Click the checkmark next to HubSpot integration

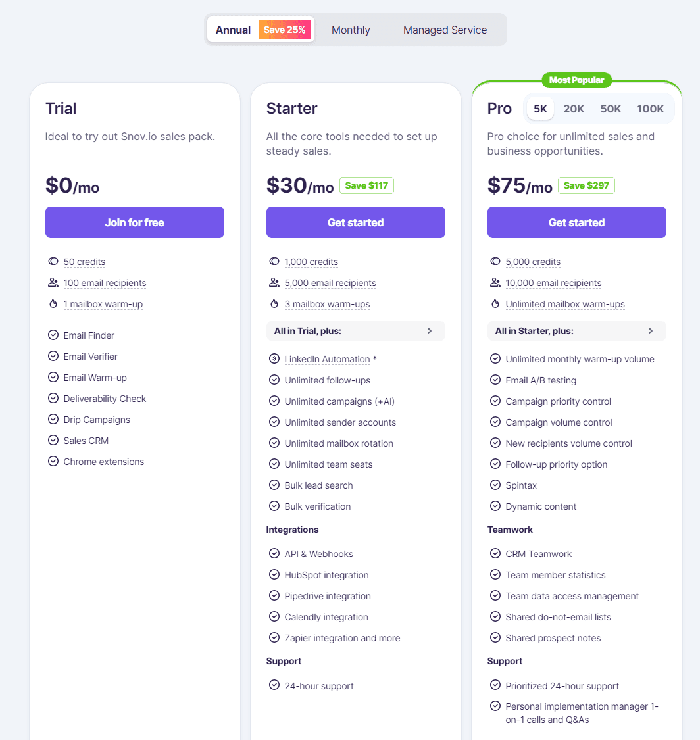(x=274, y=574)
